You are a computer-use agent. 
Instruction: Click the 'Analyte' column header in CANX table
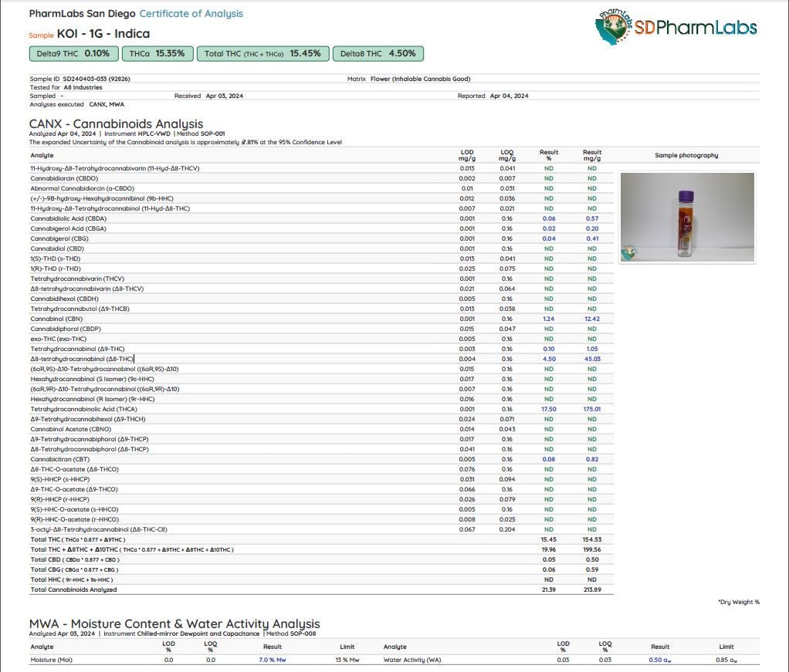[42, 155]
